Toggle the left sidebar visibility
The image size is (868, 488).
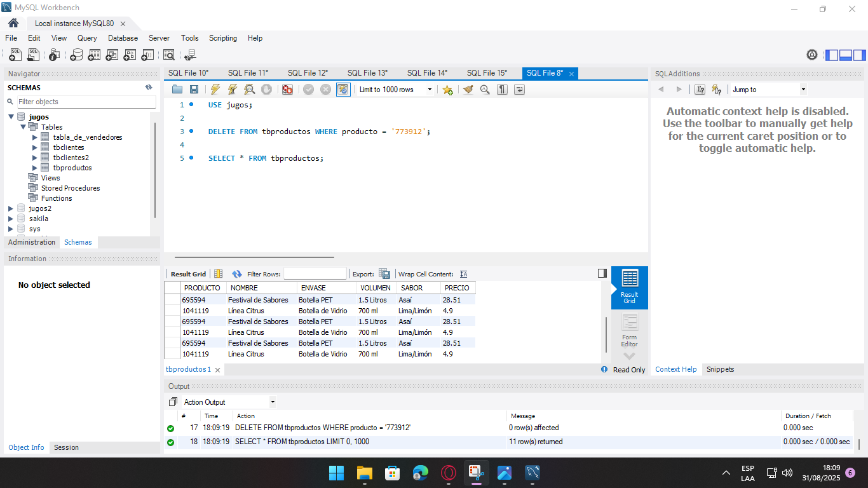[832, 55]
